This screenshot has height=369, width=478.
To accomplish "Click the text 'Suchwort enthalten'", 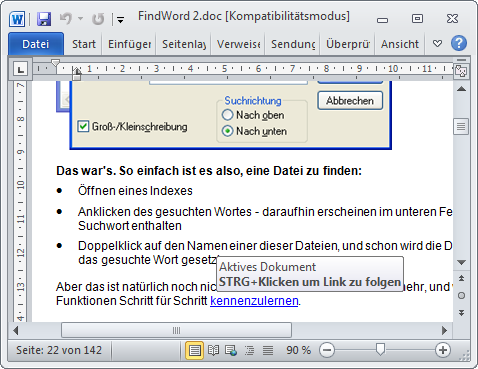I will coord(130,226).
